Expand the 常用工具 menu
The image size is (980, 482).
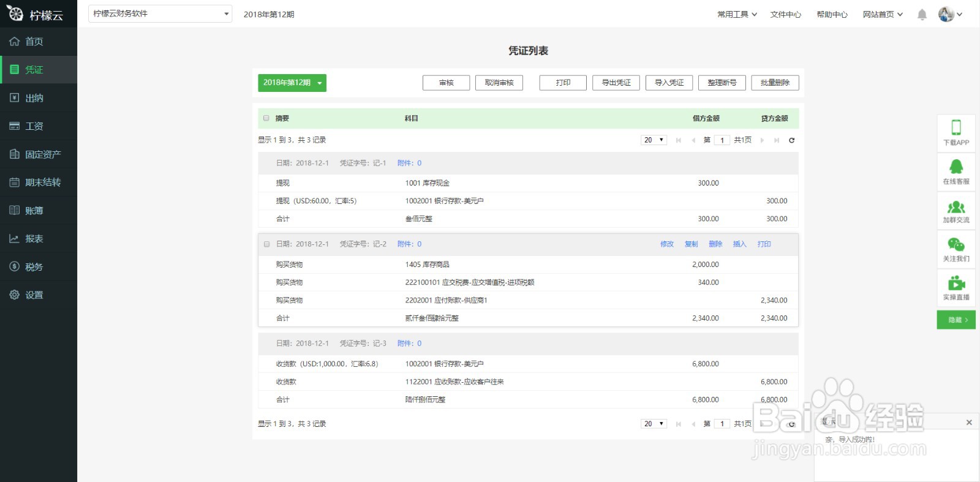(737, 14)
